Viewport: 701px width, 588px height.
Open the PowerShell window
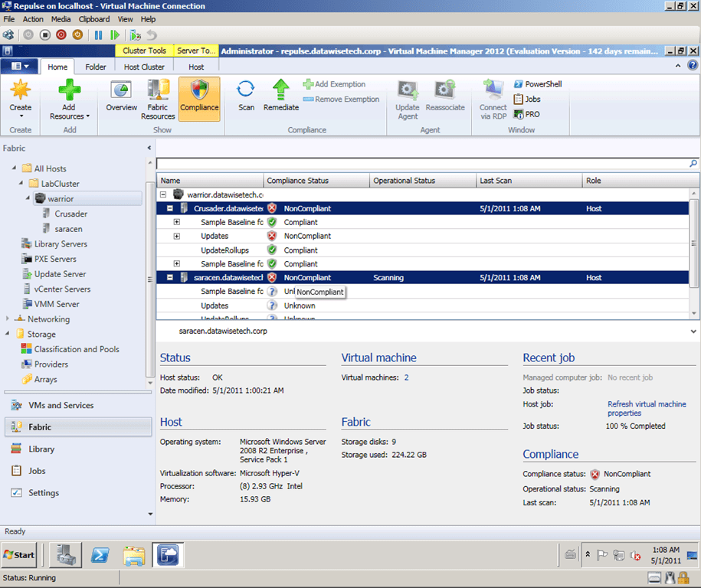click(538, 84)
